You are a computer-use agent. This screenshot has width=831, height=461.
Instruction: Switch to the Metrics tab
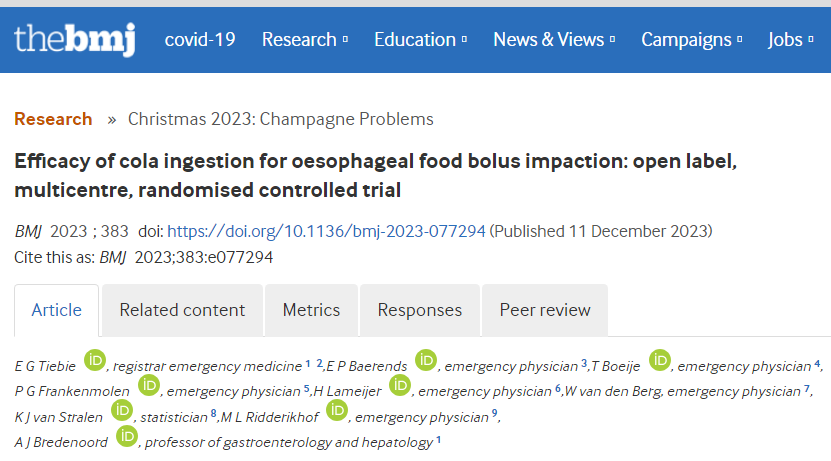click(x=311, y=310)
